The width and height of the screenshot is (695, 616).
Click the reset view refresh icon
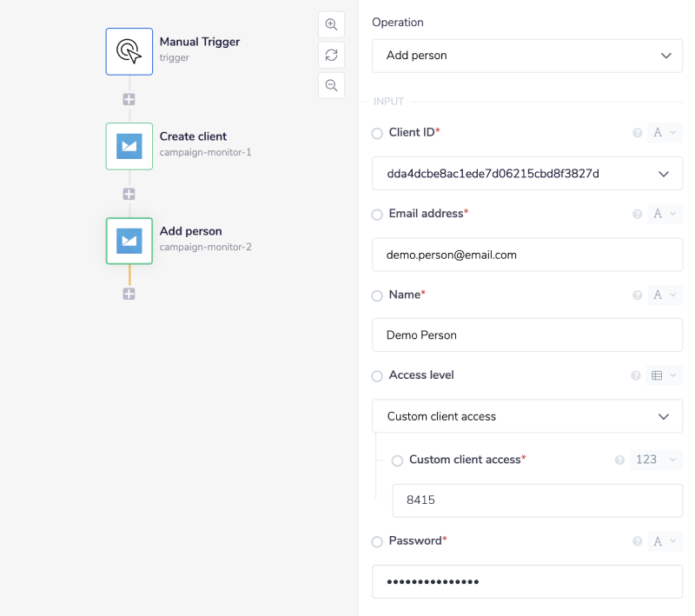tap(331, 55)
